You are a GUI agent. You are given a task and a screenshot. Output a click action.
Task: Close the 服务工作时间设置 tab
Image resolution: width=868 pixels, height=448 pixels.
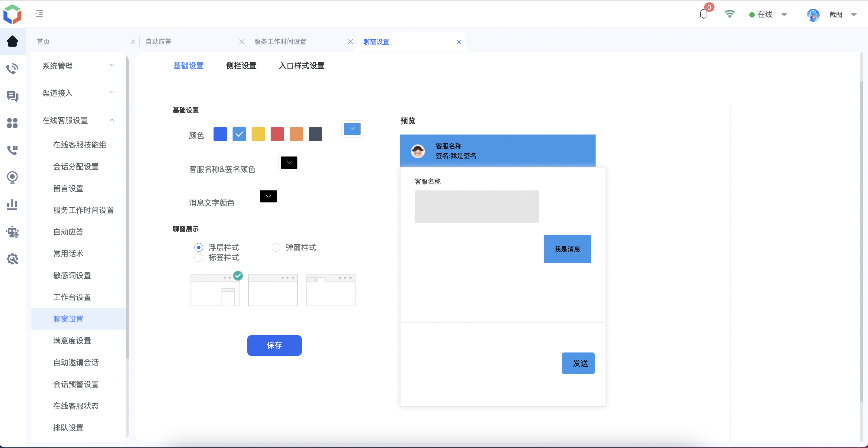(x=350, y=41)
